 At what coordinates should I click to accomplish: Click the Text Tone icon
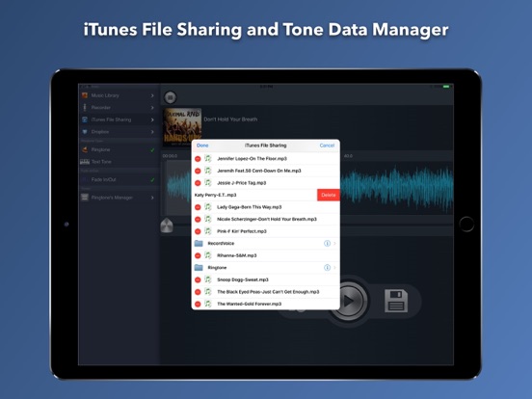point(85,162)
